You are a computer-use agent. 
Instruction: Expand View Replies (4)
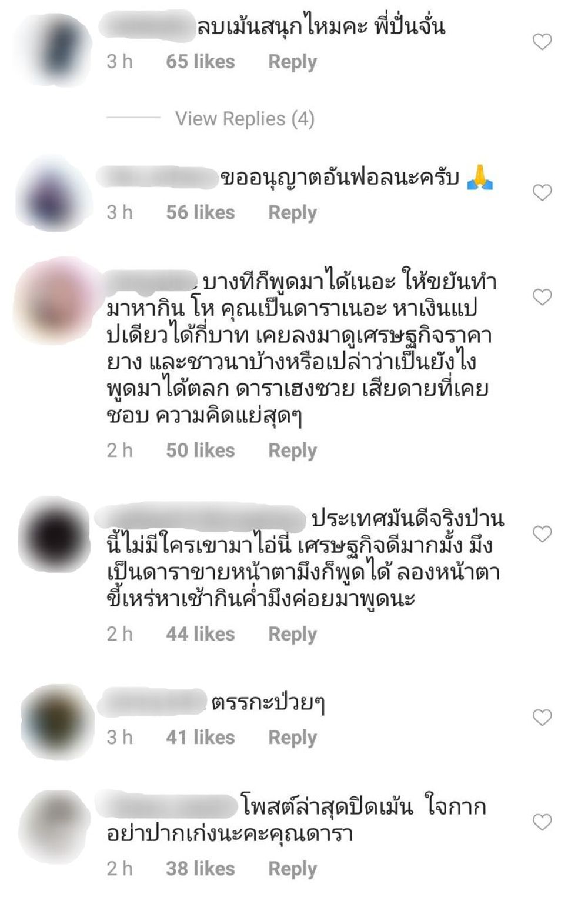pyautogui.click(x=245, y=119)
